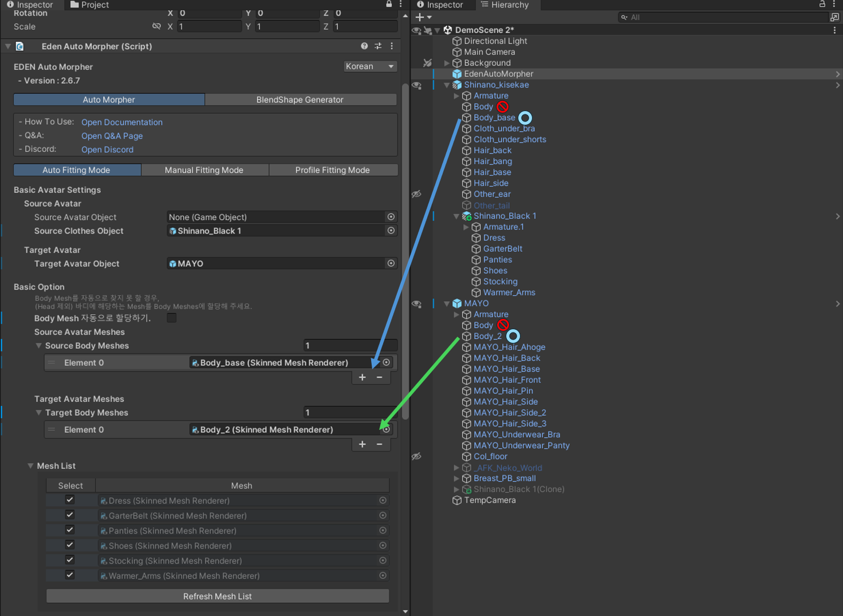
Task: Toggle scene visibility for MAYO
Action: (x=417, y=304)
